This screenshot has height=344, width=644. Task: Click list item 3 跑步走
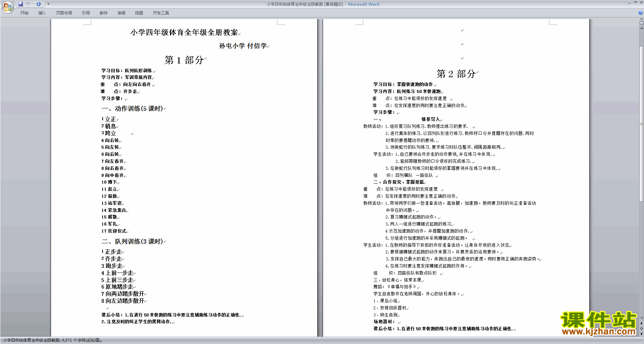112,266
